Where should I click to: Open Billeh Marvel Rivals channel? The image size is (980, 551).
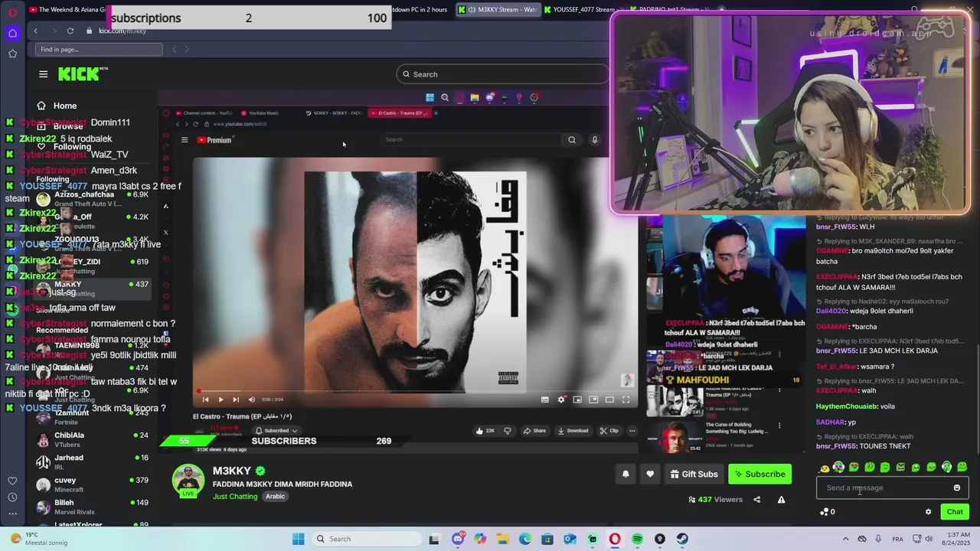(92, 507)
